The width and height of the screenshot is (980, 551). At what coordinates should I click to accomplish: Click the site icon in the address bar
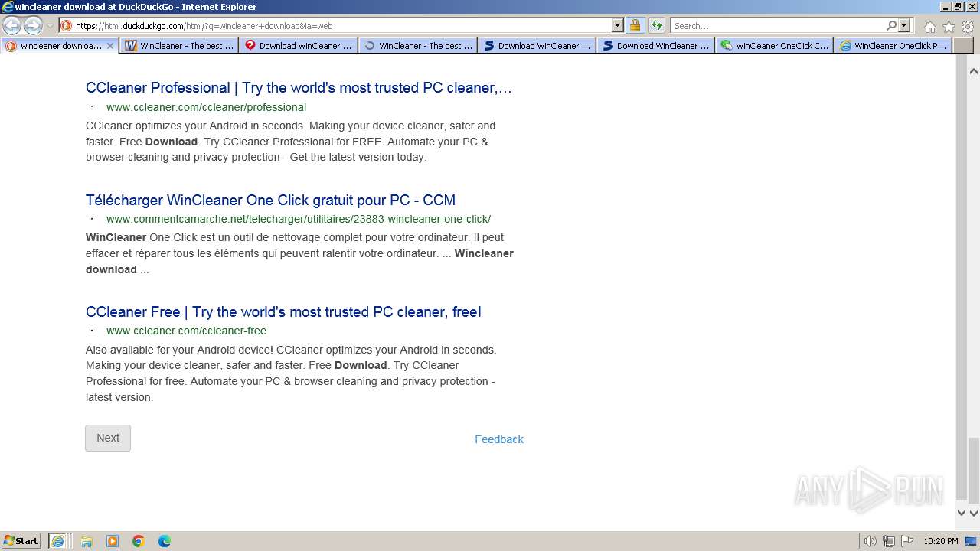[x=66, y=25]
